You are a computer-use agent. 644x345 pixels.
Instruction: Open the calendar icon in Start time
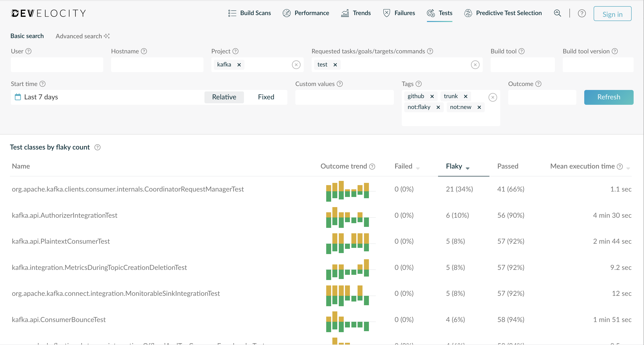click(x=18, y=97)
